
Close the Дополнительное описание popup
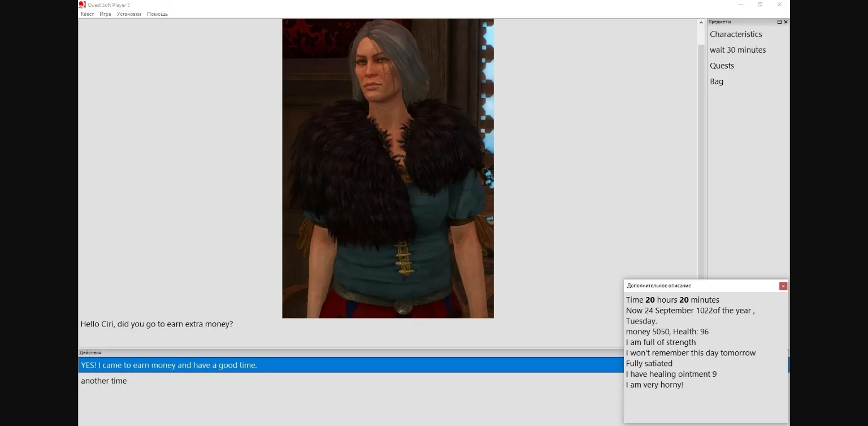[x=783, y=286]
